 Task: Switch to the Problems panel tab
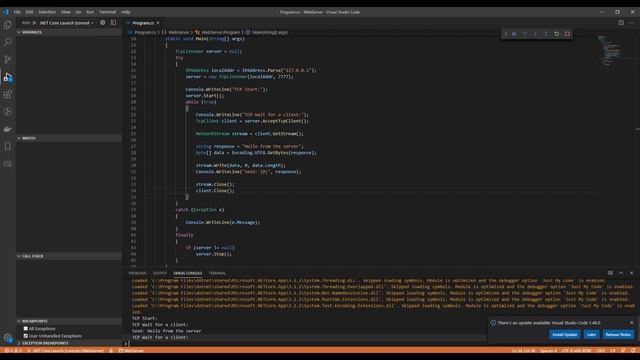[x=137, y=273]
